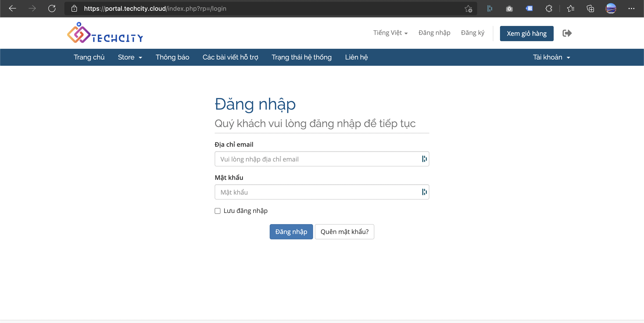Click the Đăng ký link
This screenshot has width=644, height=323.
click(472, 33)
